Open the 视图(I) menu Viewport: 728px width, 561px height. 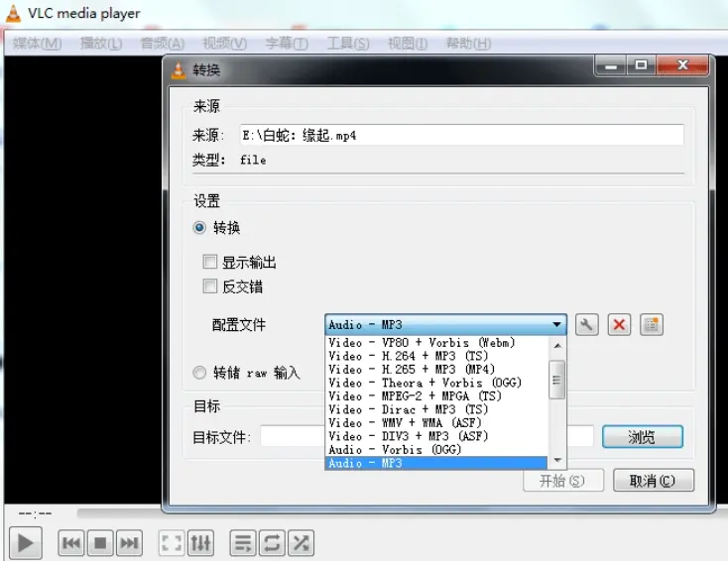click(x=408, y=44)
